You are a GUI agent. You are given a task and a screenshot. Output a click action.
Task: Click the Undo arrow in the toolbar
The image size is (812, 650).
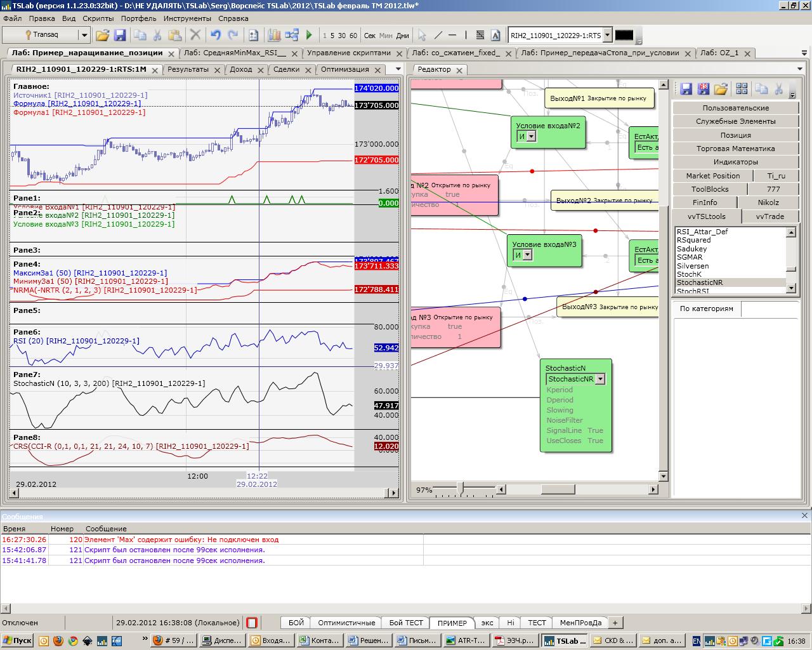pos(216,36)
